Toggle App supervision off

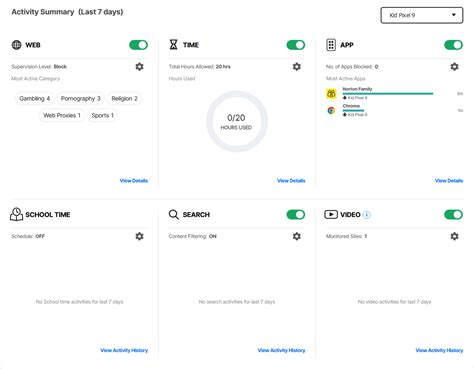[x=453, y=45]
